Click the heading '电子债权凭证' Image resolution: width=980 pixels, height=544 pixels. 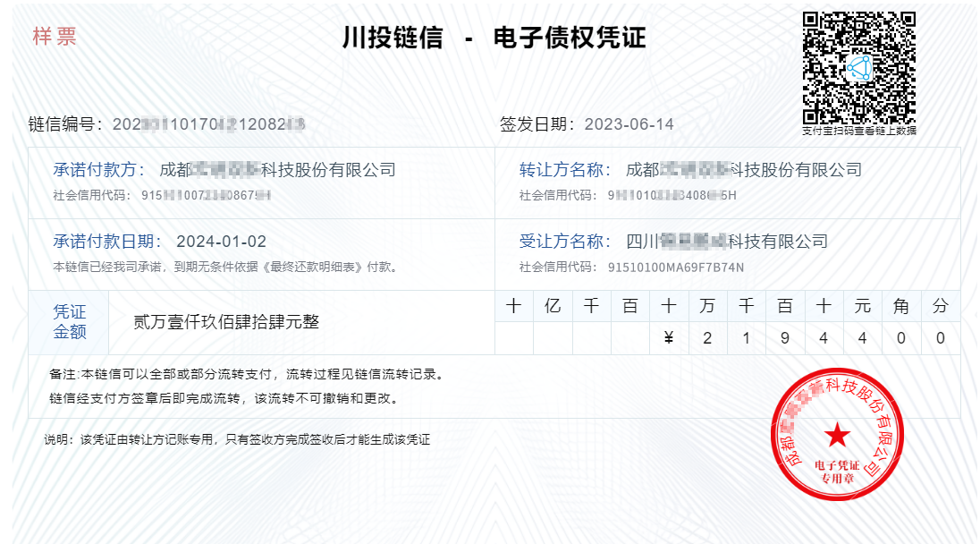(x=570, y=38)
